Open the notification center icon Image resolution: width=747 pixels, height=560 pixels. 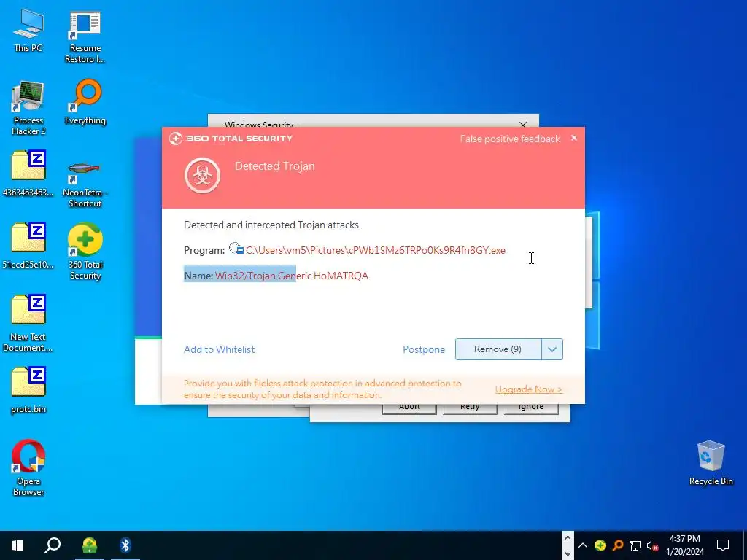coord(723,545)
